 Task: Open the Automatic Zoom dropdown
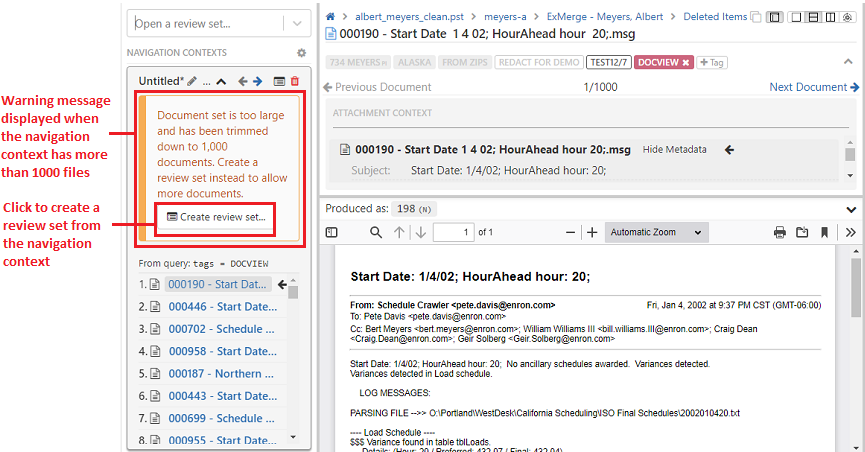(x=656, y=232)
